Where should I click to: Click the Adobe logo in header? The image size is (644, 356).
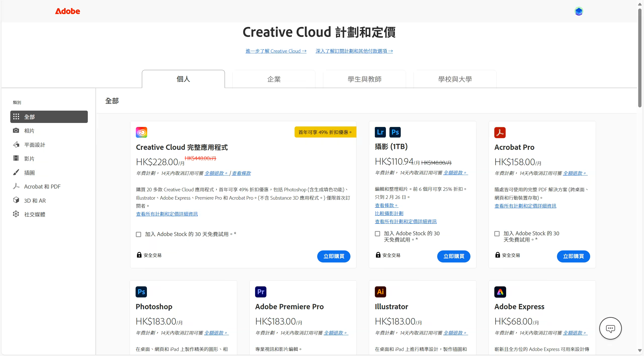pyautogui.click(x=67, y=11)
